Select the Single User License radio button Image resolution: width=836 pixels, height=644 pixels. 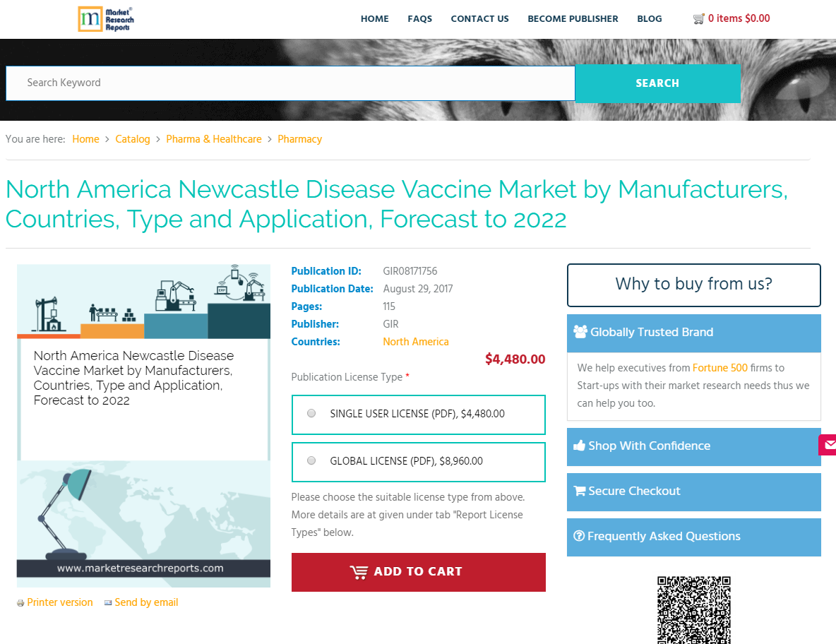(311, 413)
